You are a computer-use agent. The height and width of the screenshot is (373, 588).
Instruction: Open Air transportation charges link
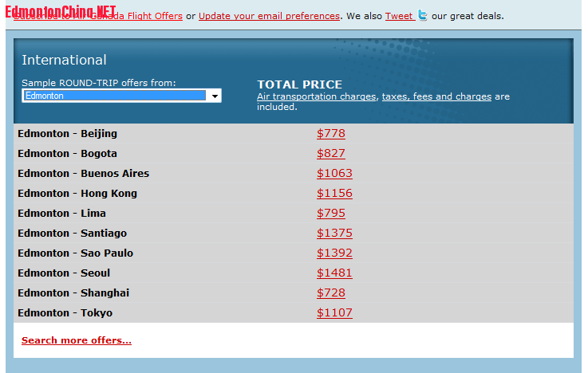point(316,96)
